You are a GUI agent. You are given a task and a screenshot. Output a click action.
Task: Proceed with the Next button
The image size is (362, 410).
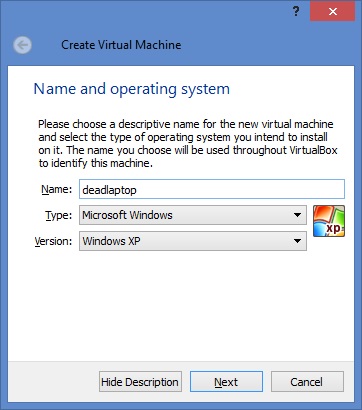(226, 382)
